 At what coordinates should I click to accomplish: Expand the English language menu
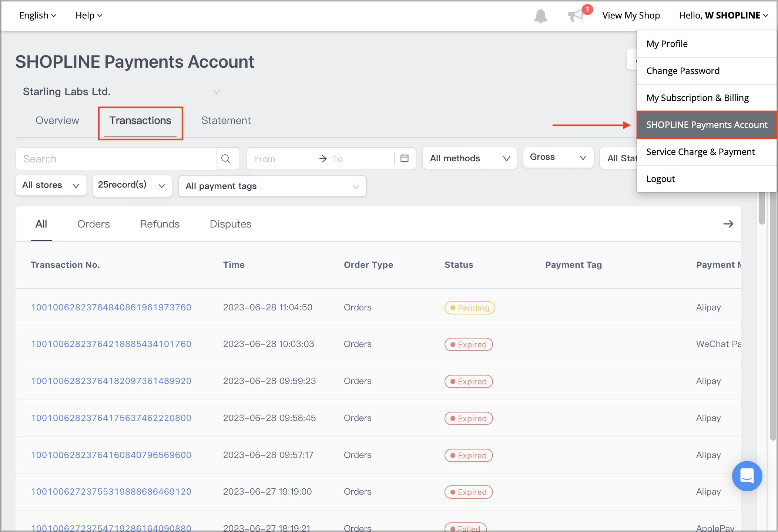(x=38, y=15)
